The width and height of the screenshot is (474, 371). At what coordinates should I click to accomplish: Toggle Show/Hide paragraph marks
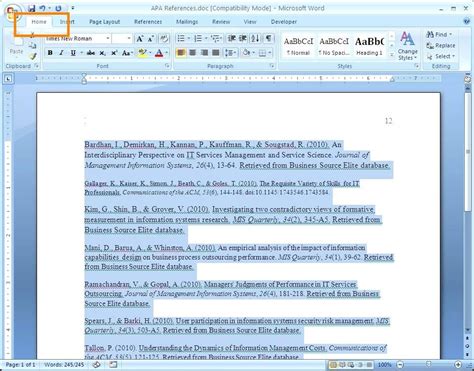(x=268, y=39)
